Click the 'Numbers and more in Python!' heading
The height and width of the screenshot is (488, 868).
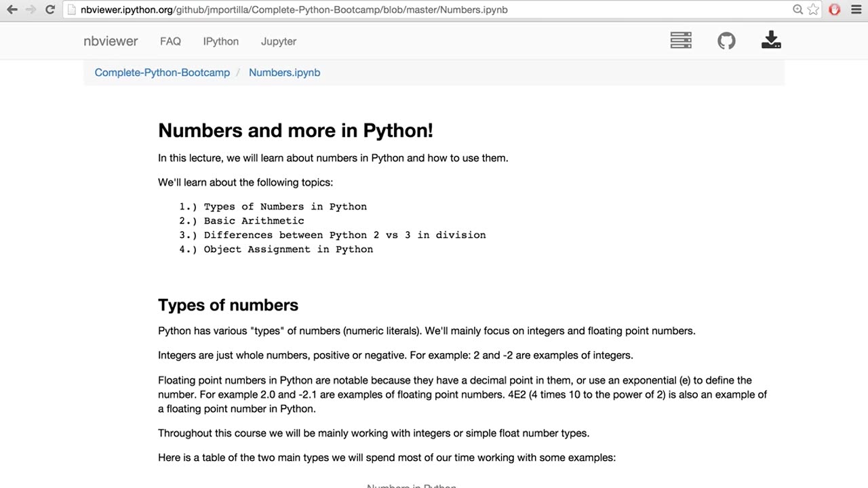tap(296, 130)
